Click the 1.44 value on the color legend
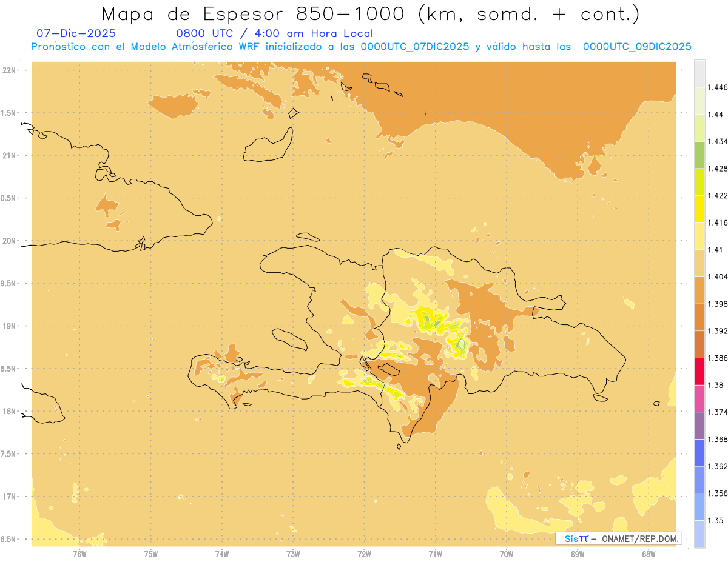 click(x=716, y=114)
